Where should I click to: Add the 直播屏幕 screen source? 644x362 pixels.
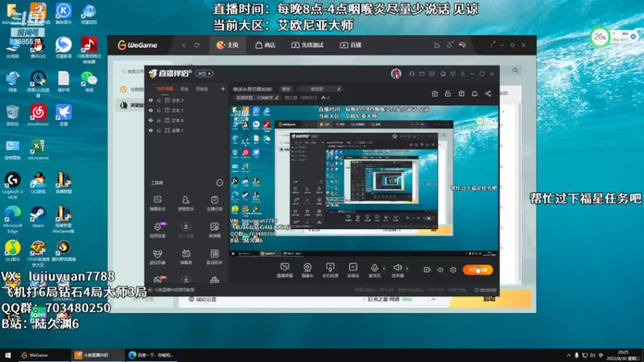tap(284, 270)
